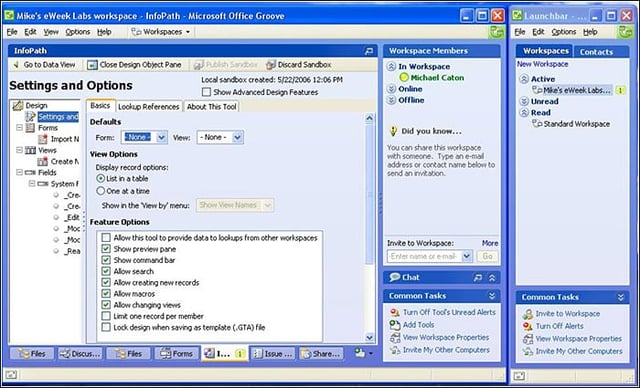The width and height of the screenshot is (640, 388).
Task: Select List in a table radio button
Action: click(100, 179)
